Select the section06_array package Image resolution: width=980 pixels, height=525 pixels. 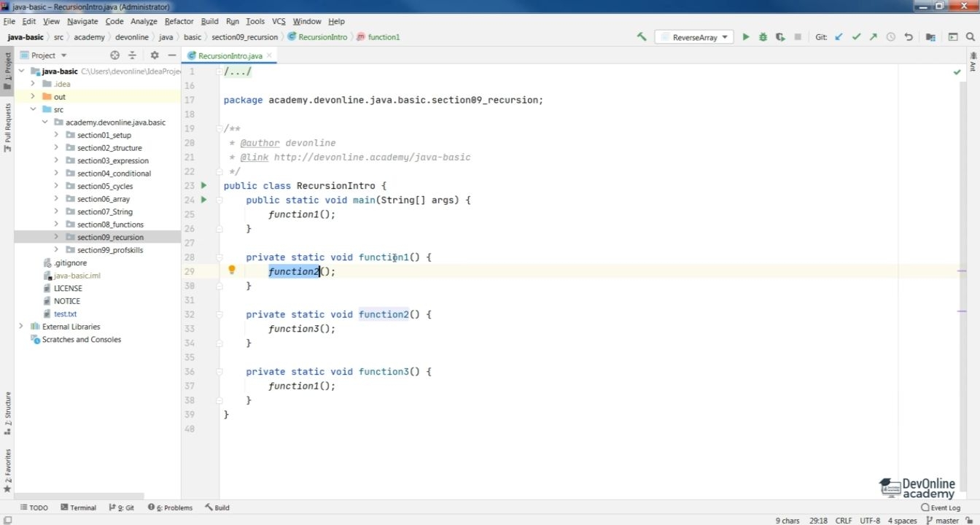(104, 199)
